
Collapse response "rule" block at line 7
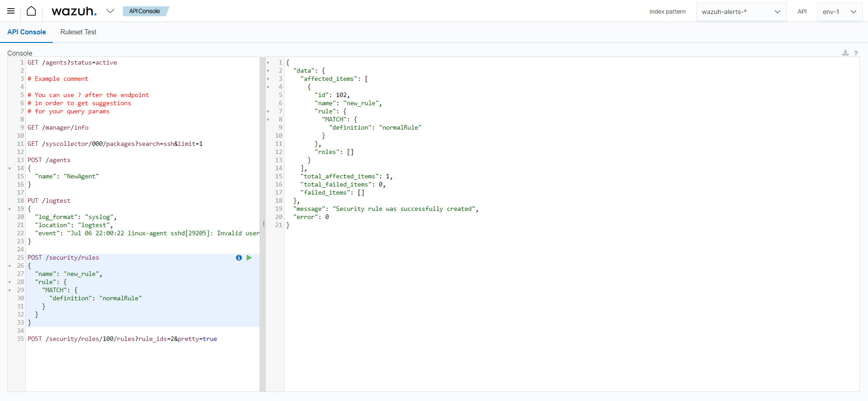(268, 112)
